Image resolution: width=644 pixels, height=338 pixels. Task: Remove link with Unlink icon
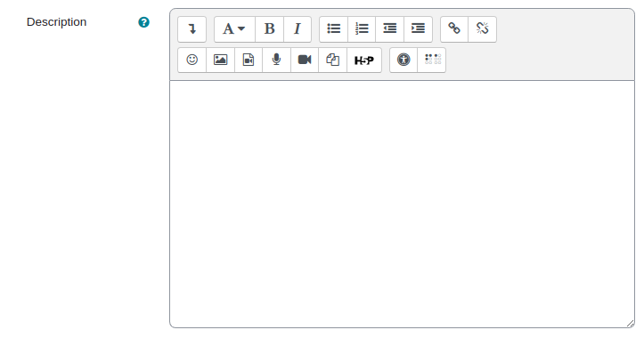click(x=483, y=29)
